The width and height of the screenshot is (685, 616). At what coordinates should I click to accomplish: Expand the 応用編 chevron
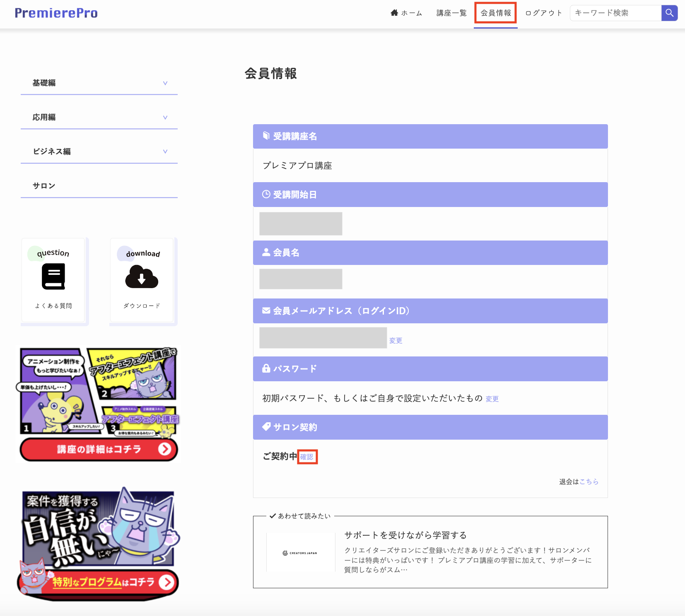(x=165, y=118)
